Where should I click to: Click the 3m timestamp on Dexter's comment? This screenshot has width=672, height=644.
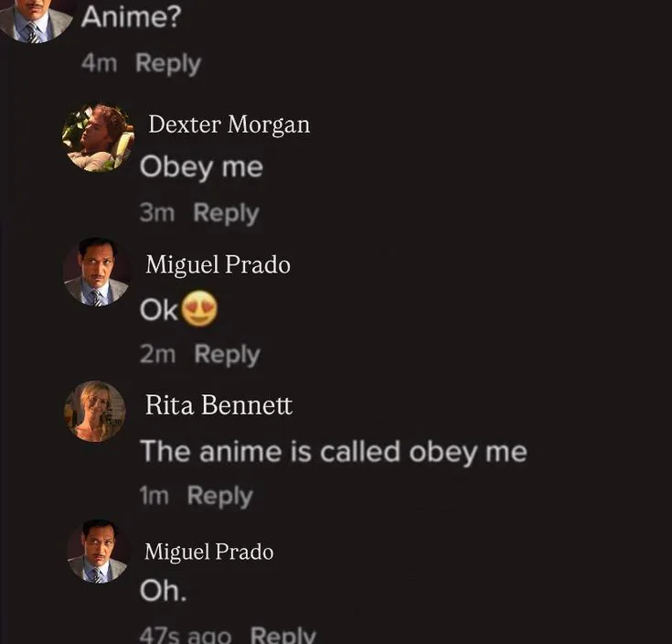point(157,213)
